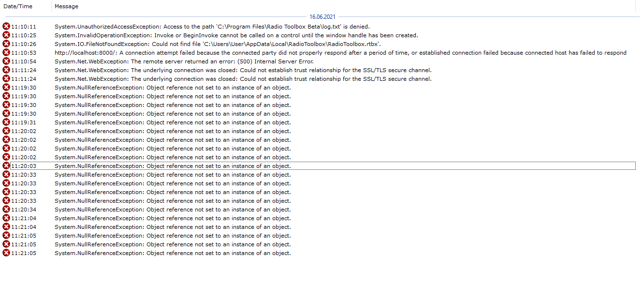Click the error icon beside the 11:10:11 entry
This screenshot has width=644, height=301.
6,26
